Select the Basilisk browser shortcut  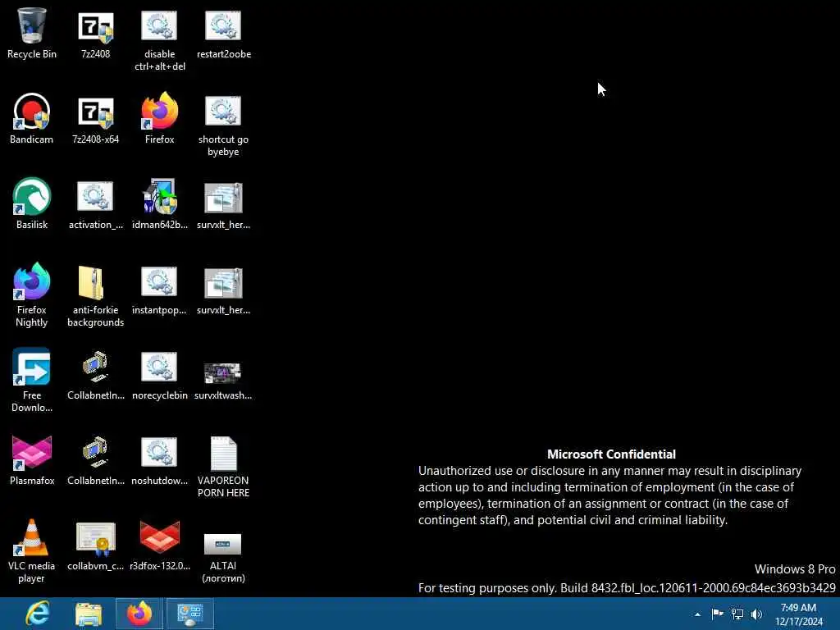point(32,203)
